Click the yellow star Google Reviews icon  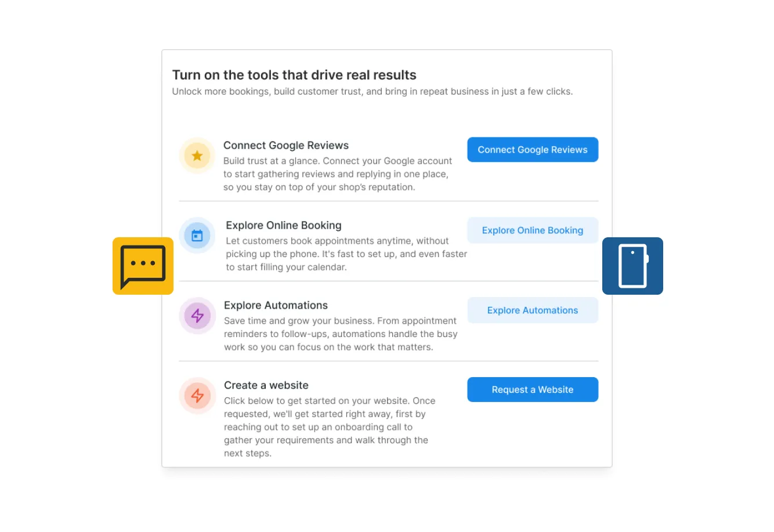197,155
